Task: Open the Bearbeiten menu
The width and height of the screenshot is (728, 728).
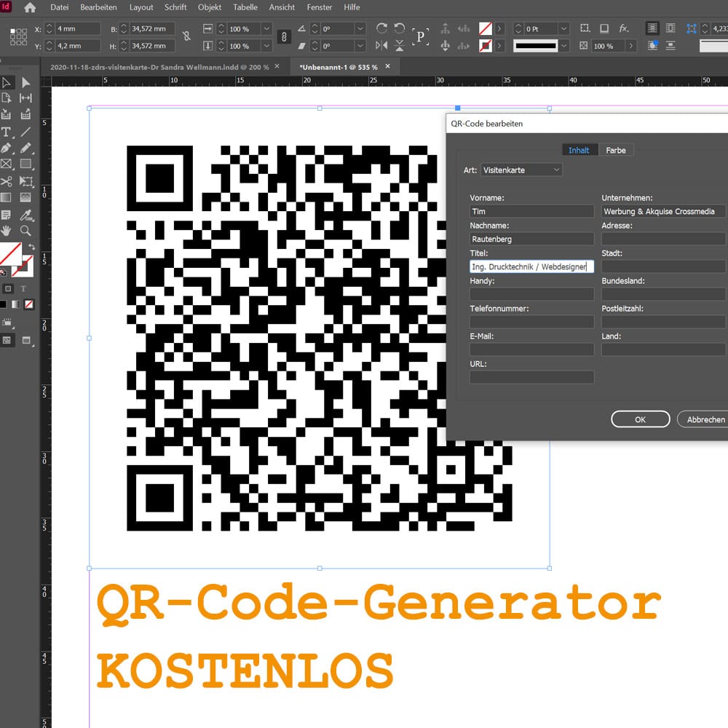Action: click(98, 7)
